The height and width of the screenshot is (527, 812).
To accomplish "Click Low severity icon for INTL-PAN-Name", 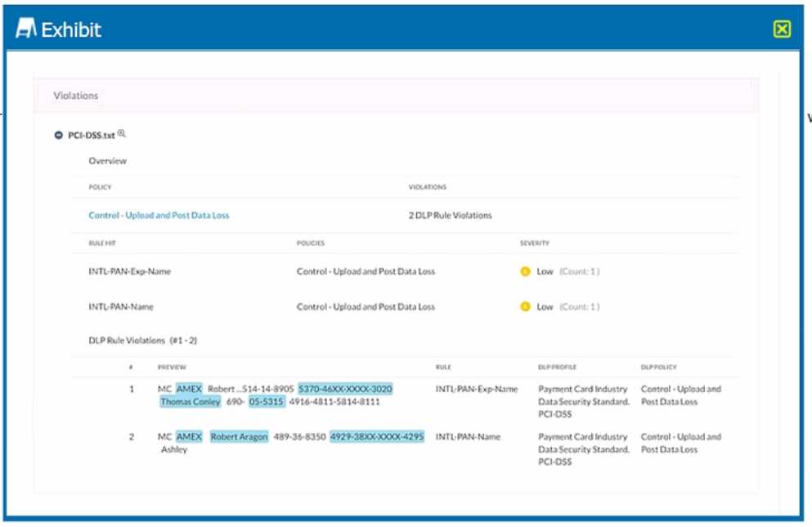I will pos(525,307).
